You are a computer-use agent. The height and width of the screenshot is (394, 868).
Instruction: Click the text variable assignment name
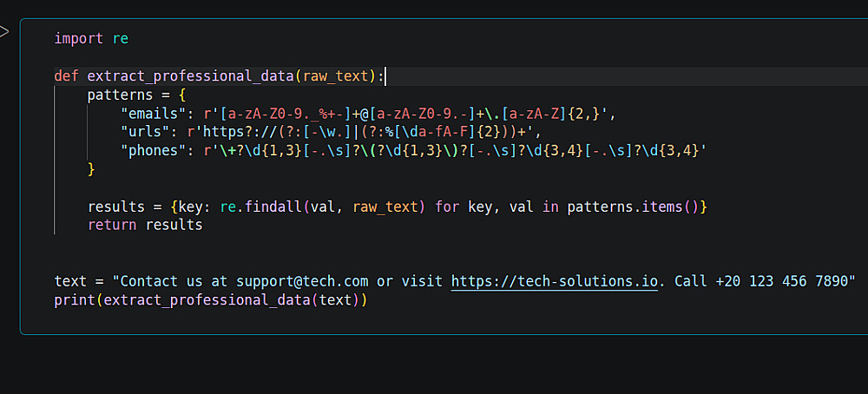[x=70, y=282]
